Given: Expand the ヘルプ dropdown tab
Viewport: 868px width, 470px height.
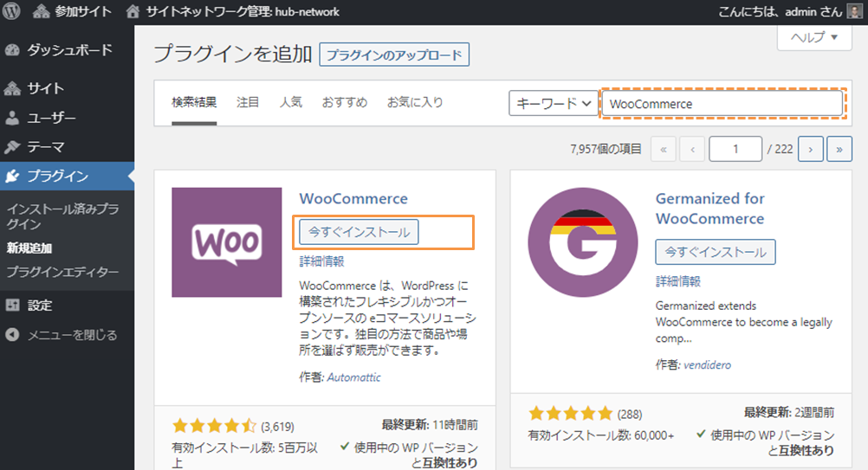Looking at the screenshot, I should pyautogui.click(x=814, y=37).
